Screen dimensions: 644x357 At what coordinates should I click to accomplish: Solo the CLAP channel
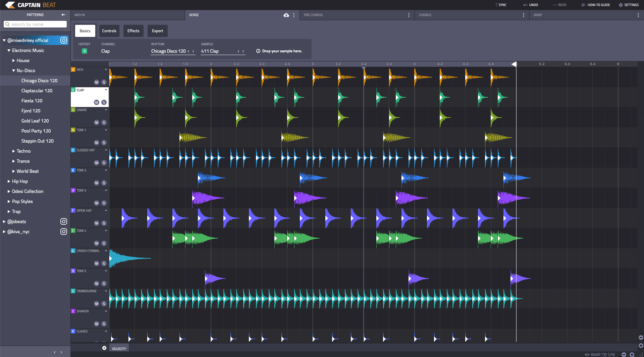click(x=103, y=102)
